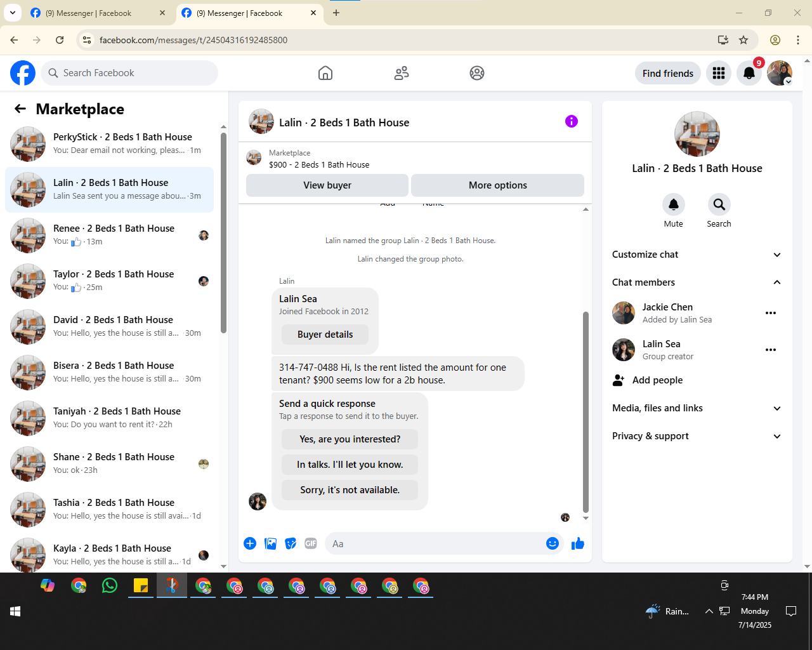Click the chat messages scrollbar
812x650 pixels.
(x=586, y=411)
